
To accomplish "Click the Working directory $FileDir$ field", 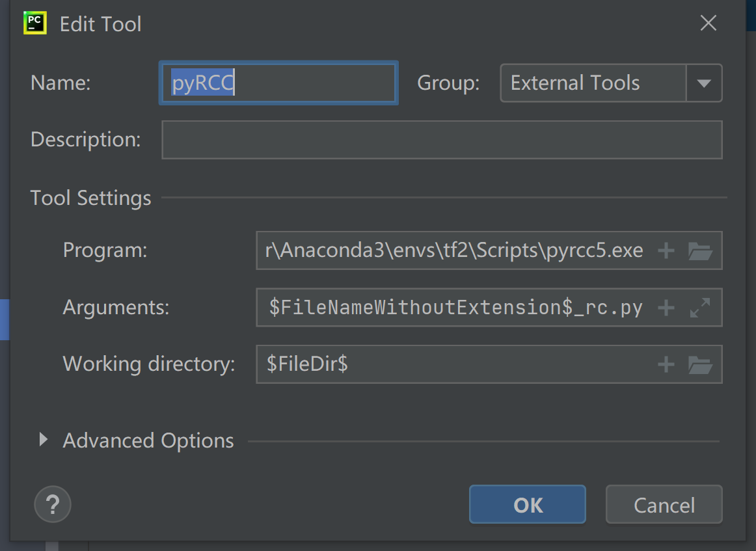I will coord(454,364).
